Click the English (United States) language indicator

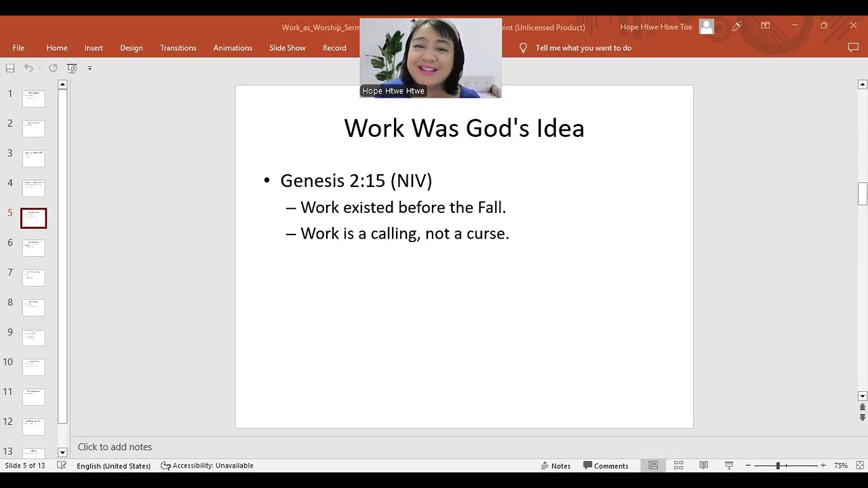point(113,466)
